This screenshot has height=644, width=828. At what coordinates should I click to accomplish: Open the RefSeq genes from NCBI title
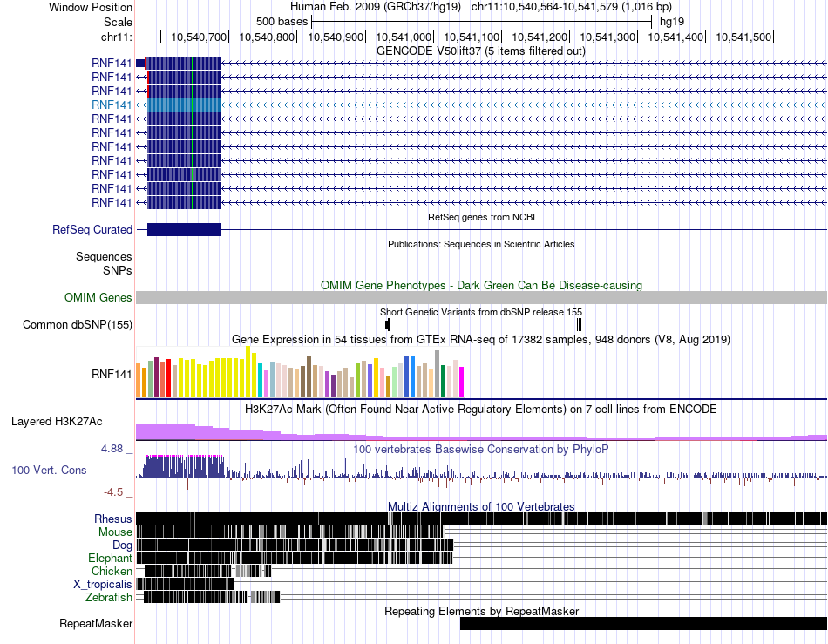[481, 217]
